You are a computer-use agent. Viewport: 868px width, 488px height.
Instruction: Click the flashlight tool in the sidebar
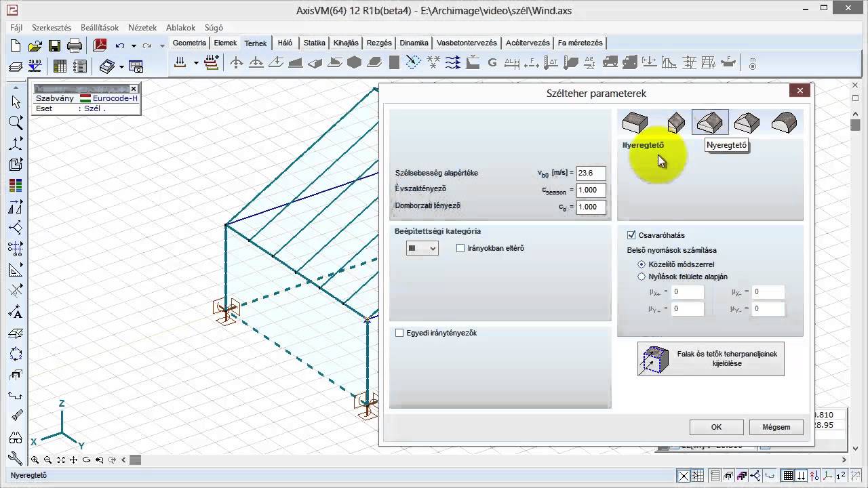click(x=16, y=416)
